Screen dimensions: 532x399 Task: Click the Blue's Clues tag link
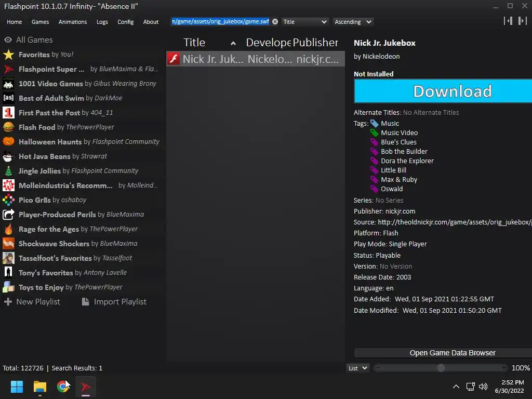click(398, 142)
